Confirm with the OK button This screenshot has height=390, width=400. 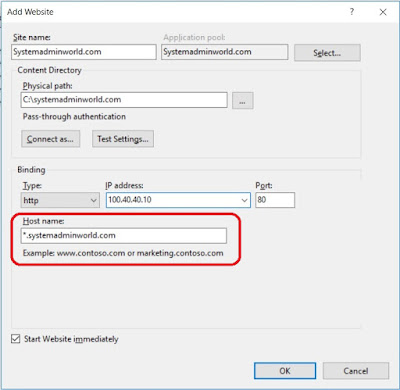pos(285,371)
